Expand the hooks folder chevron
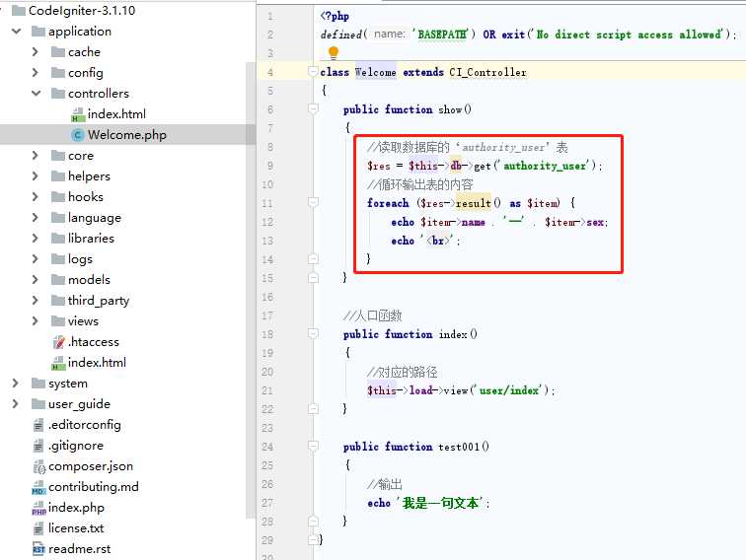The image size is (746, 560). 36,197
